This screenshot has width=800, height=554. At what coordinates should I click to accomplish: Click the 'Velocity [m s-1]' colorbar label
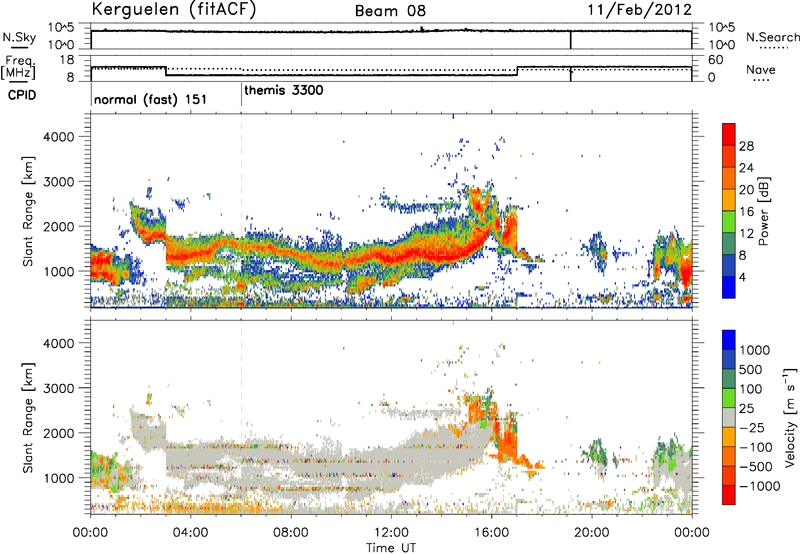coord(790,417)
